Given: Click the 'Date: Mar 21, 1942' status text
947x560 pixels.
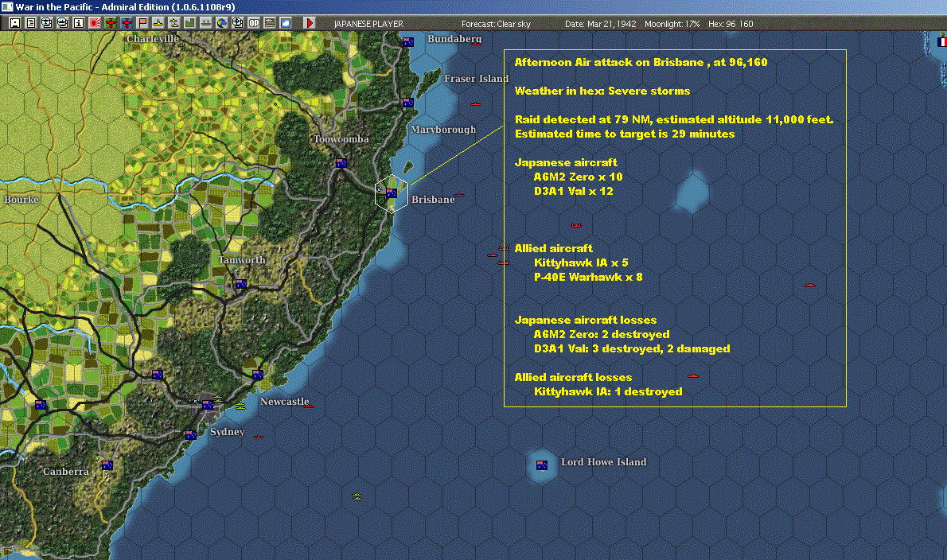Looking at the screenshot, I should pos(600,24).
